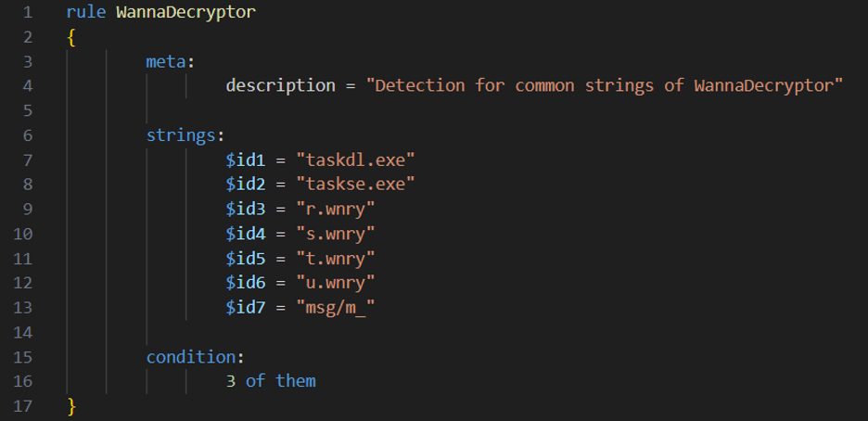Click line number 14 in gutter

point(22,333)
